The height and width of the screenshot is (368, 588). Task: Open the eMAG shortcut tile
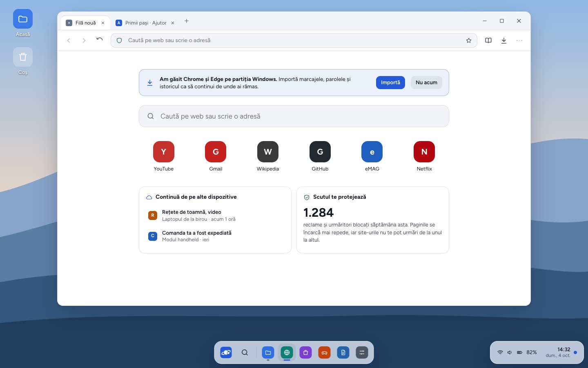372,157
